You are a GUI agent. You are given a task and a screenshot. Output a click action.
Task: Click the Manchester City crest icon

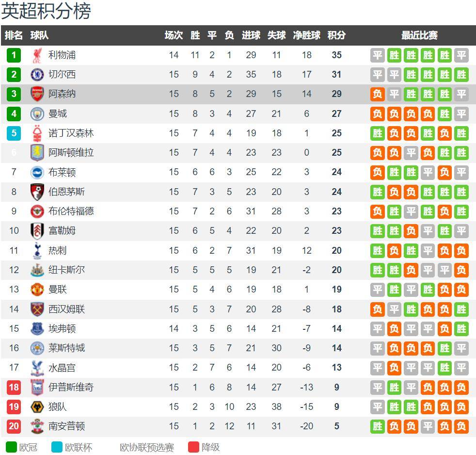click(37, 114)
